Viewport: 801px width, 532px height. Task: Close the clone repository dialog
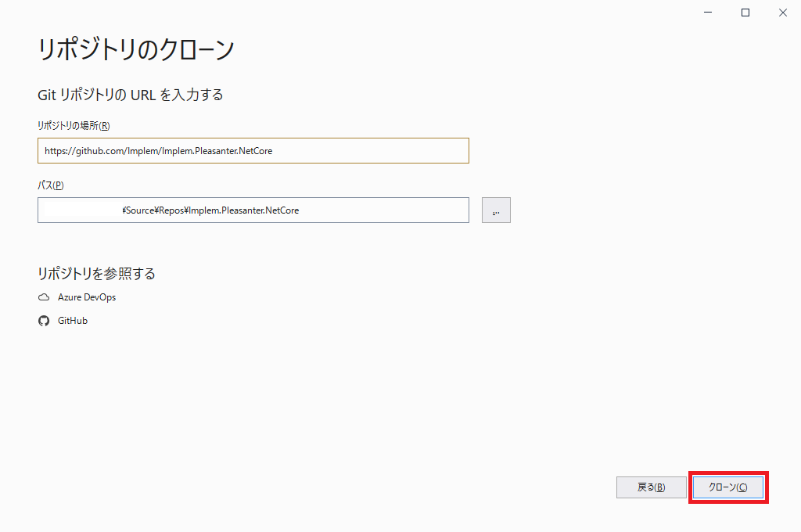tap(782, 13)
